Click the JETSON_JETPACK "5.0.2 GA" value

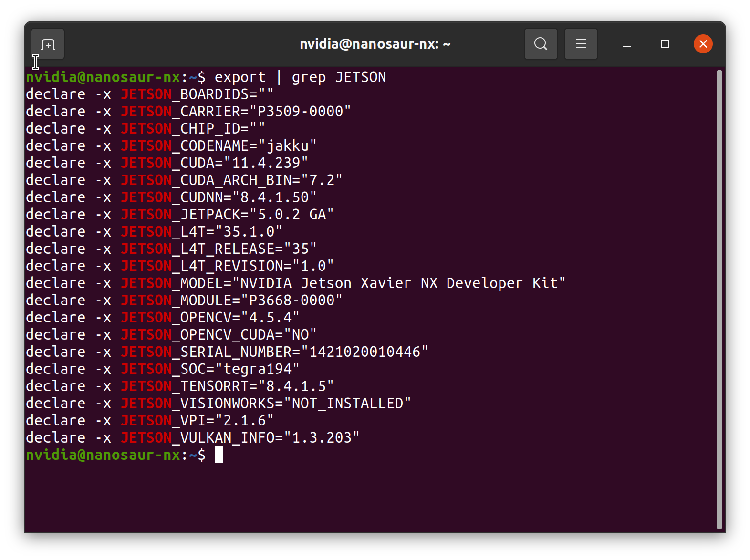[x=292, y=214]
